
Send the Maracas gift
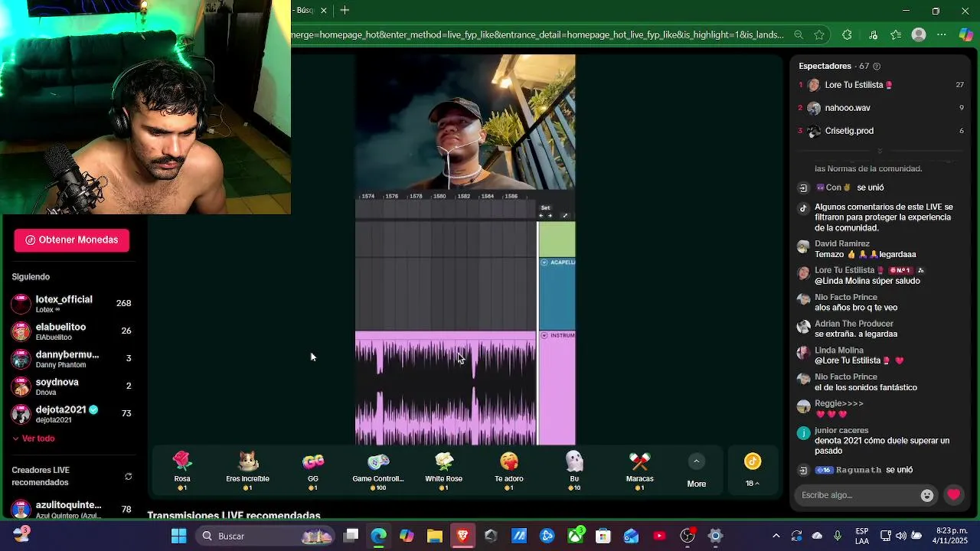coord(640,470)
